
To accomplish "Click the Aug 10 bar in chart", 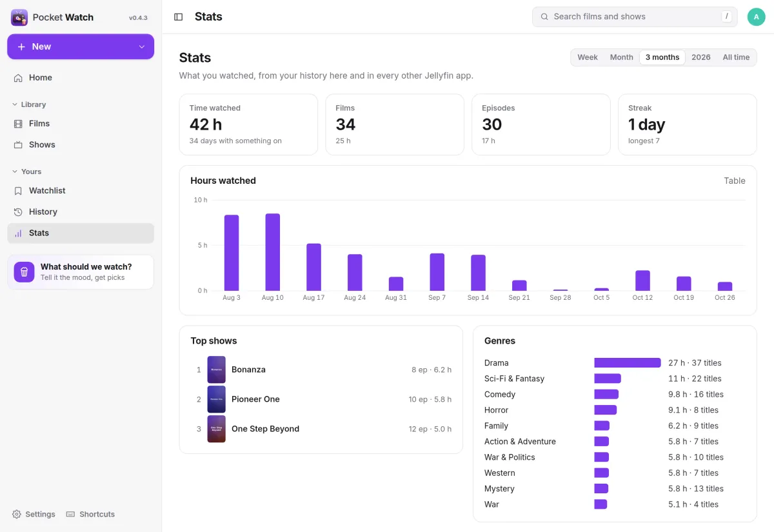I will (x=273, y=252).
